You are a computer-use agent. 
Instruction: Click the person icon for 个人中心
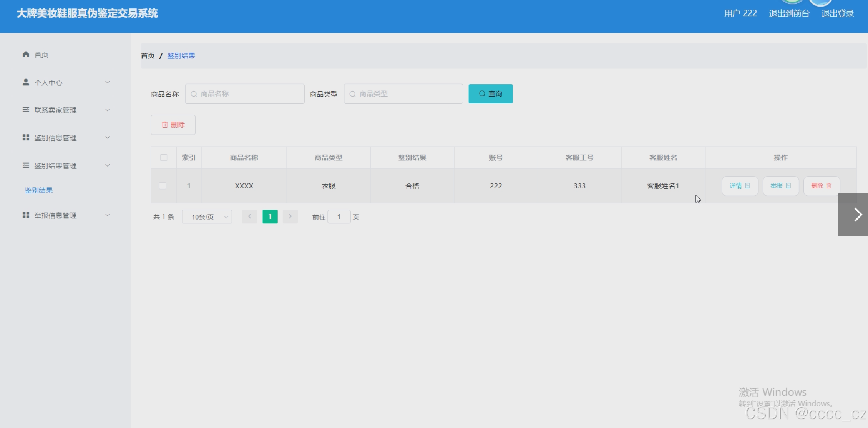(x=26, y=82)
